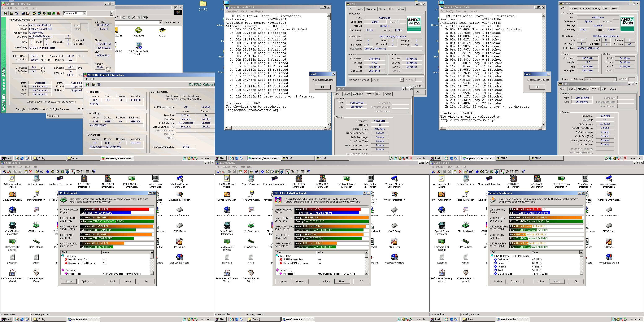The image size is (644, 322).
Task: Click the save icon in WCPUID CPU Status toolbar
Action: click(x=12, y=13)
